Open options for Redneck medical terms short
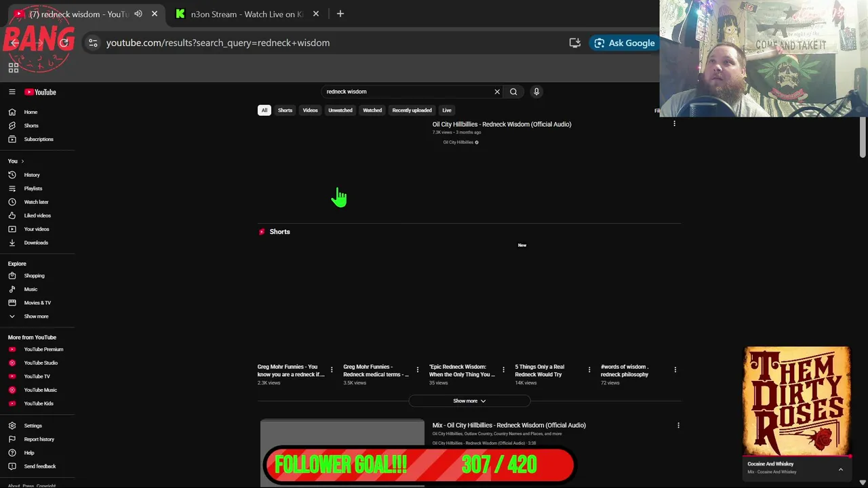The image size is (868, 488). tap(418, 370)
